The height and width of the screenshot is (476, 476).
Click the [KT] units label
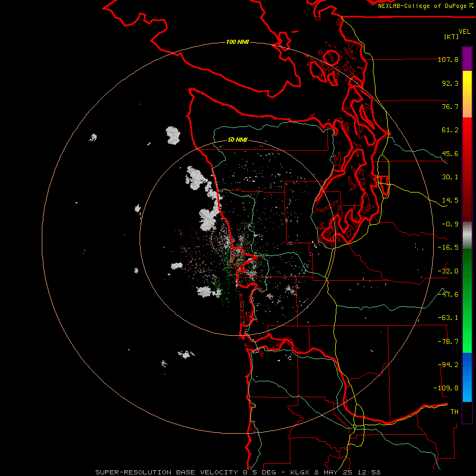point(452,36)
